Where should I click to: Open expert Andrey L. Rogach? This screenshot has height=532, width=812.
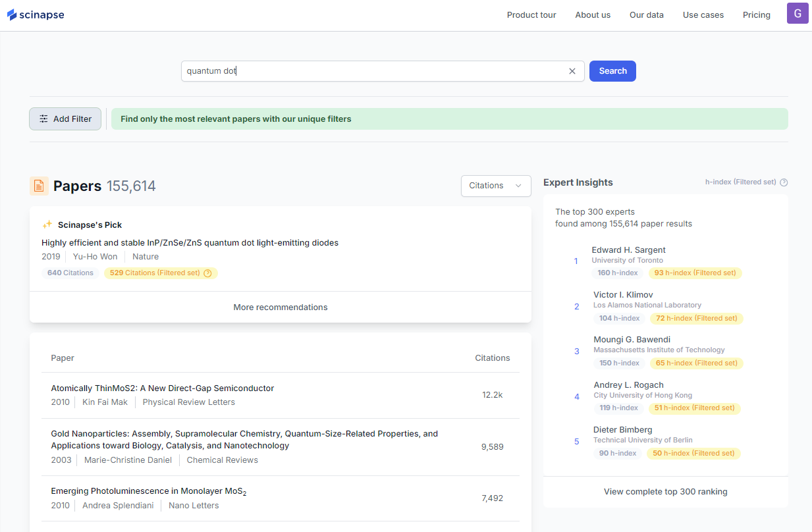(x=628, y=385)
